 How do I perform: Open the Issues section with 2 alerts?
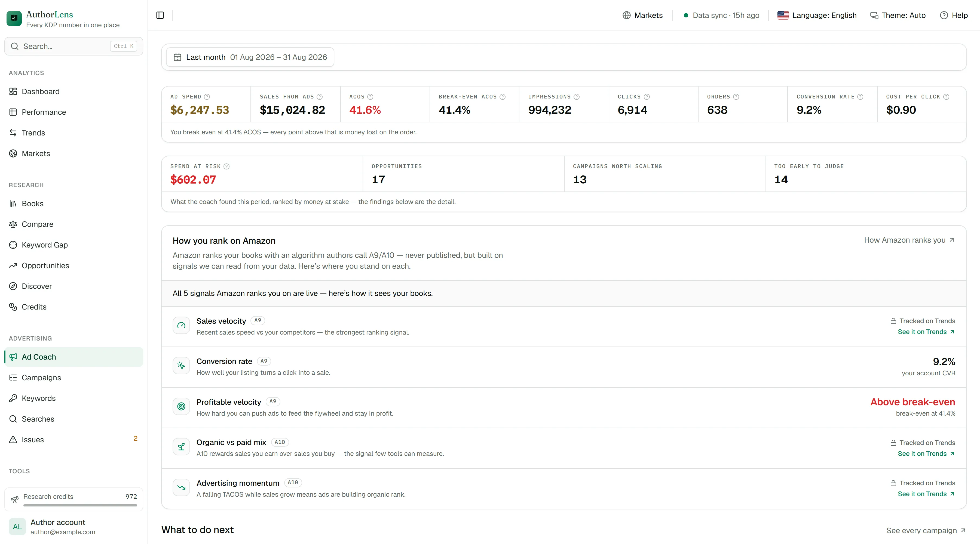pyautogui.click(x=74, y=440)
